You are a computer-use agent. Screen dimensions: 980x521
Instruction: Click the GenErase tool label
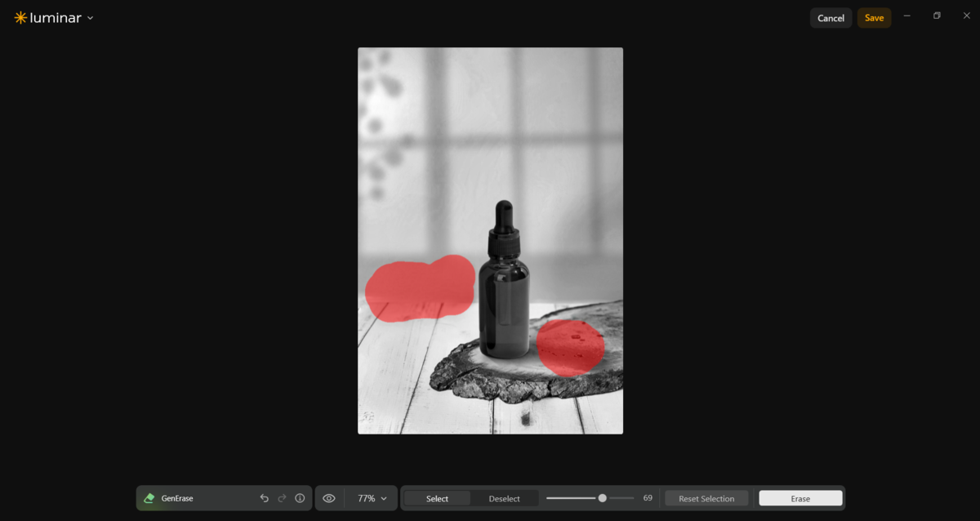[x=177, y=498]
